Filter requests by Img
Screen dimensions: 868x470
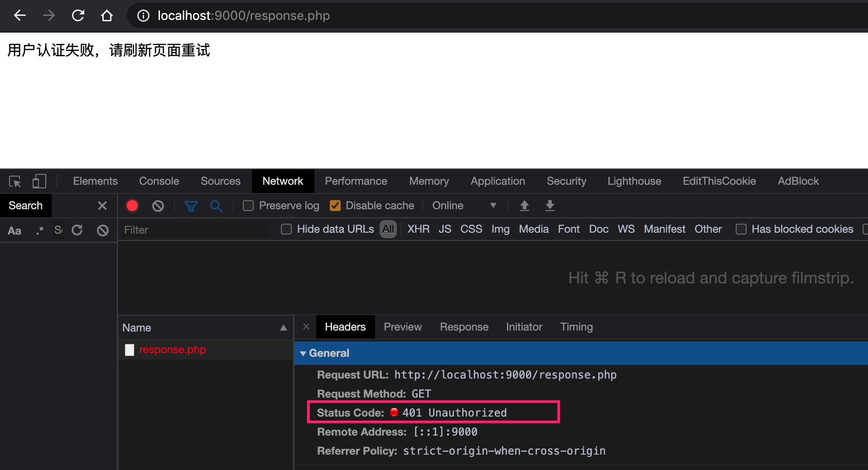(x=501, y=229)
